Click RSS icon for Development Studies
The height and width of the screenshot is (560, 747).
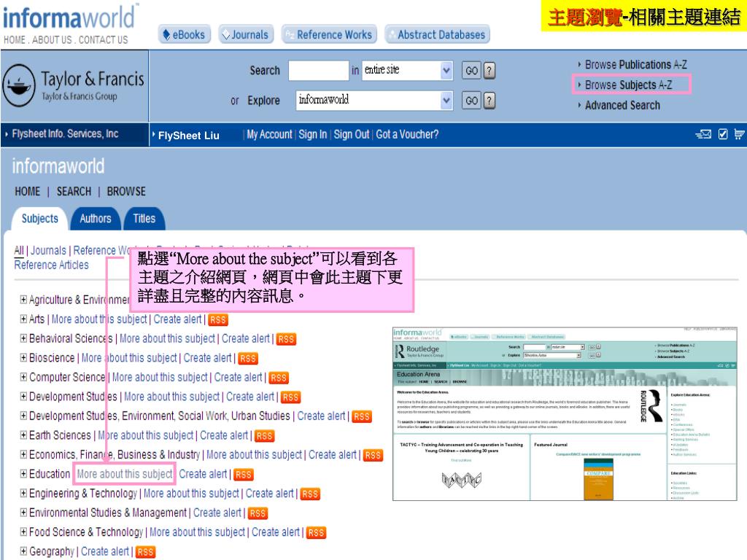pyautogui.click(x=290, y=397)
